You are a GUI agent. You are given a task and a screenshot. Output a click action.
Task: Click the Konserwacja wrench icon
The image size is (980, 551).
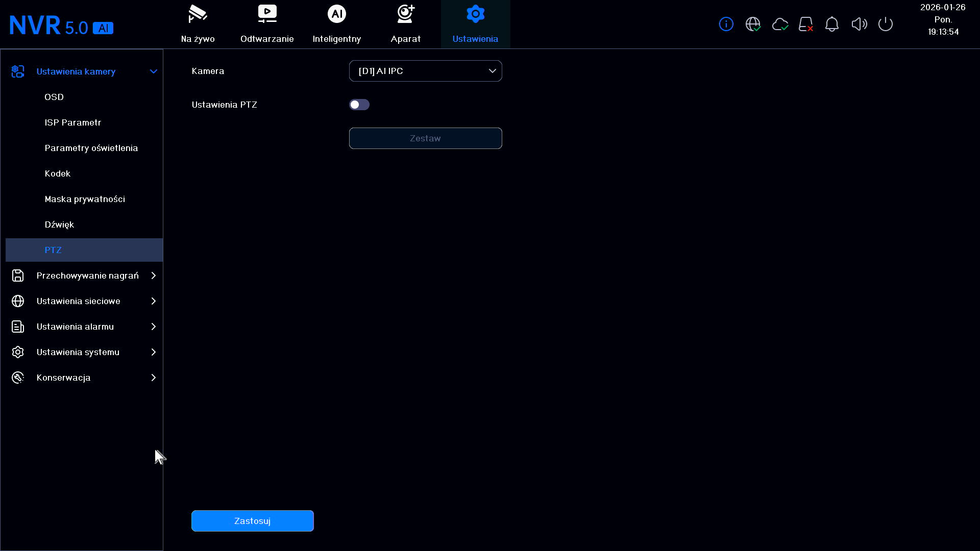point(18,378)
